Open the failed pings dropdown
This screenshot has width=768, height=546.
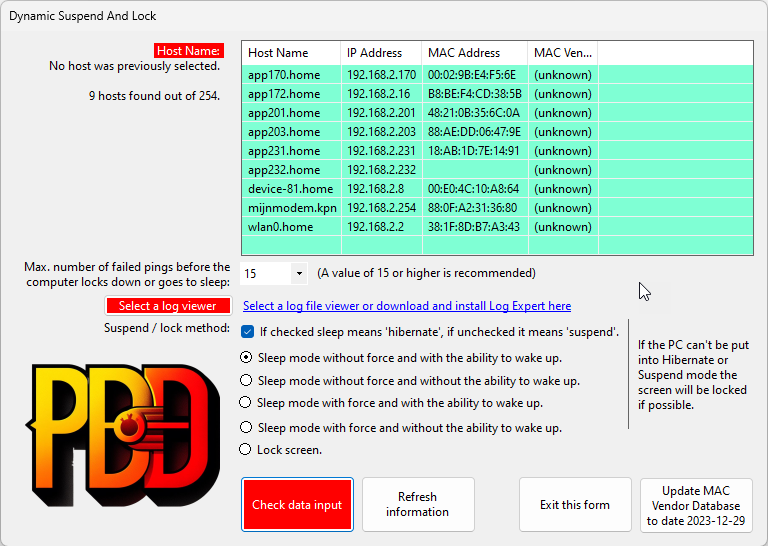tap(299, 273)
